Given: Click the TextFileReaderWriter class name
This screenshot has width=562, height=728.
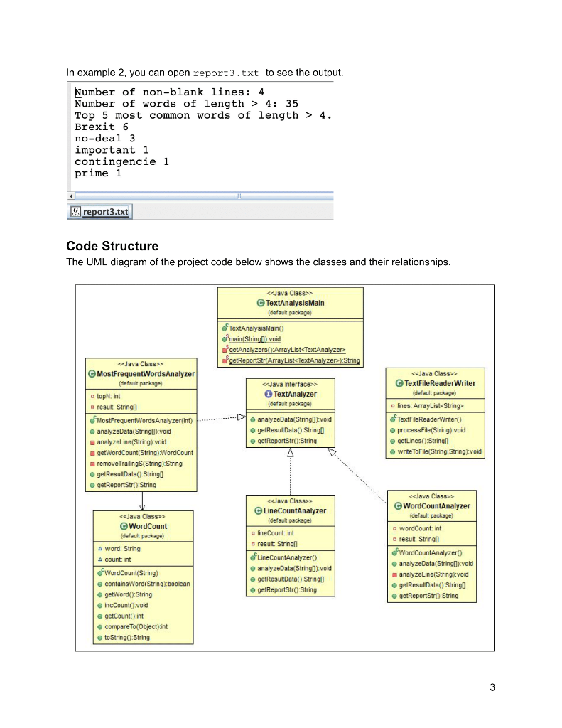Looking at the screenshot, I should [440, 383].
